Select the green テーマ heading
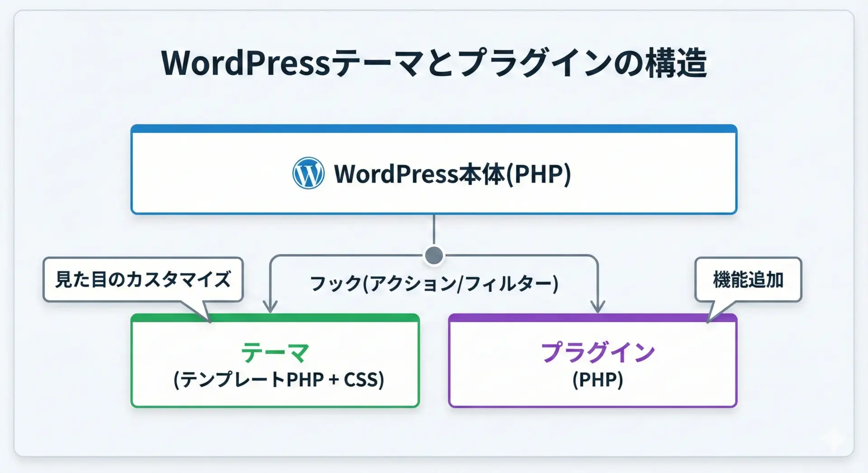The height and width of the screenshot is (473, 868). [x=275, y=352]
